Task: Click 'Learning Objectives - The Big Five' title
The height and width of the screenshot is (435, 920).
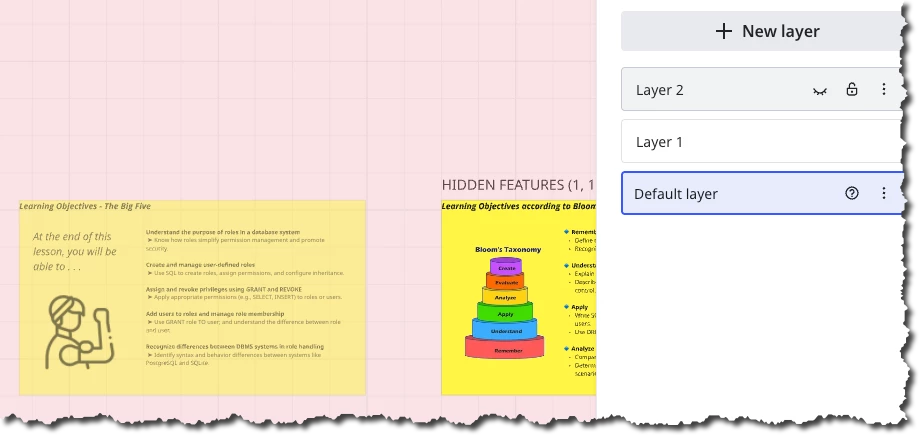Action: pos(85,206)
